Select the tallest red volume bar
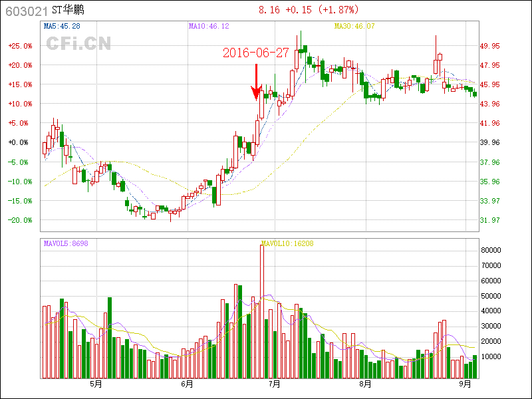The height and width of the screenshot is (399, 532). [261, 311]
